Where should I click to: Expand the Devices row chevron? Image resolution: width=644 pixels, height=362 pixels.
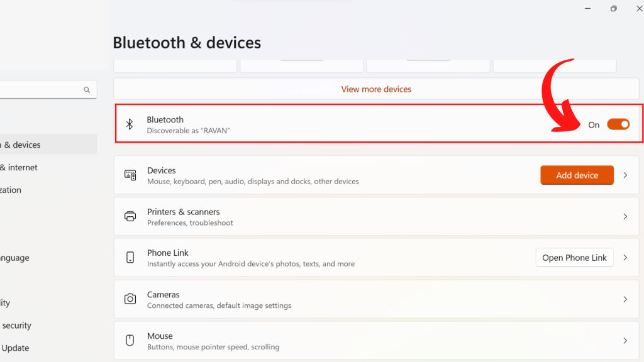[625, 175]
